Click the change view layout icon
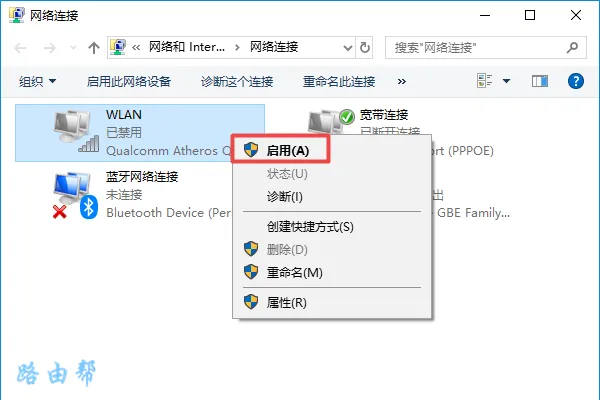The width and height of the screenshot is (600, 400). click(487, 81)
